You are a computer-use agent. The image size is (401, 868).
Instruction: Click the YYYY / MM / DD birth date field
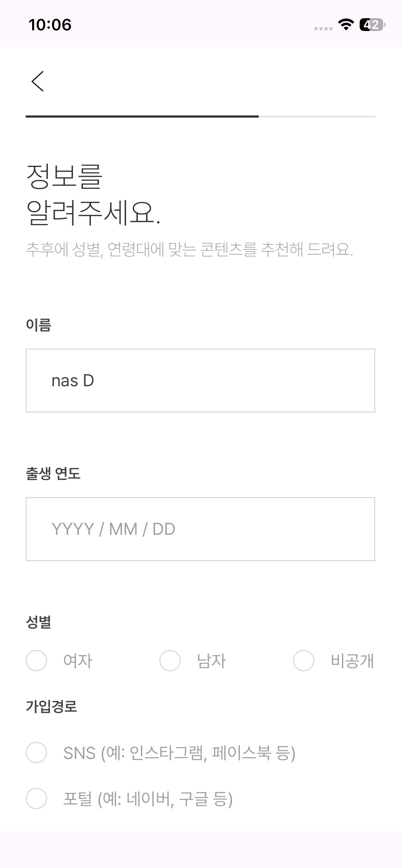tap(200, 529)
